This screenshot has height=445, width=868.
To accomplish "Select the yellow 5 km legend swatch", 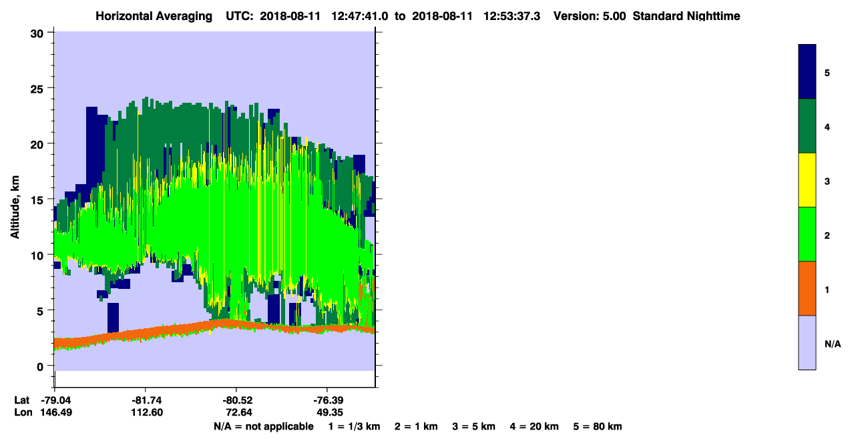I will [807, 180].
